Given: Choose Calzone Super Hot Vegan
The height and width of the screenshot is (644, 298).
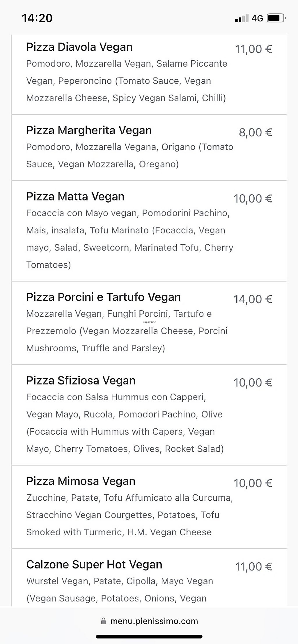Looking at the screenshot, I should [94, 565].
